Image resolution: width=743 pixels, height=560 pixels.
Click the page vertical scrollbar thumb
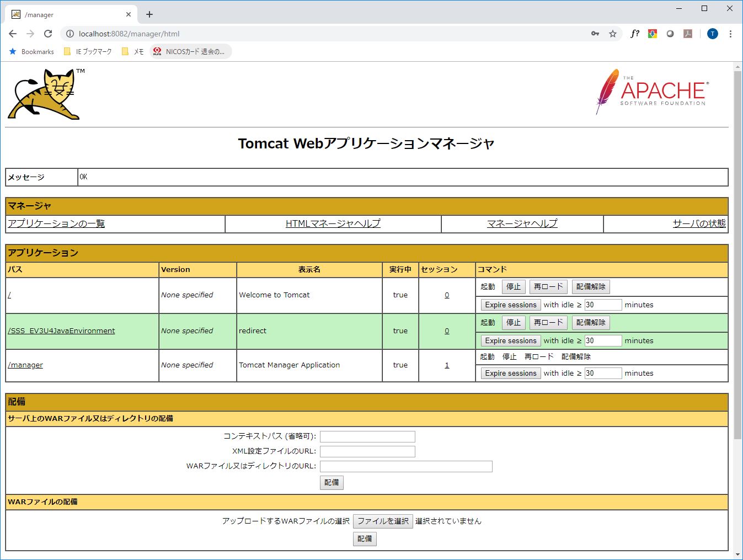point(737,255)
